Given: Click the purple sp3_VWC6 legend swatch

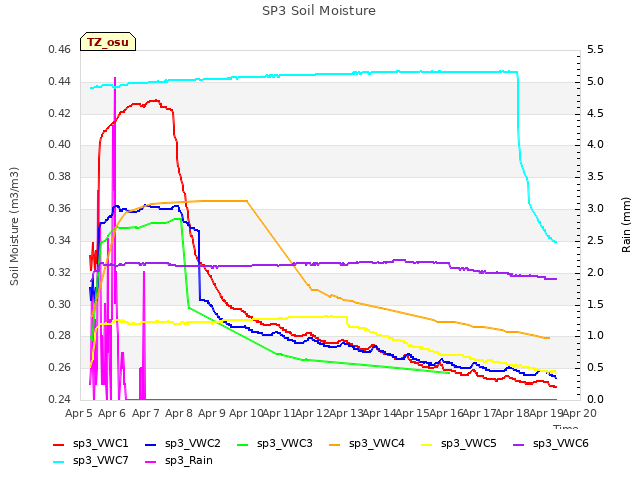Looking at the screenshot, I should pos(519,444).
